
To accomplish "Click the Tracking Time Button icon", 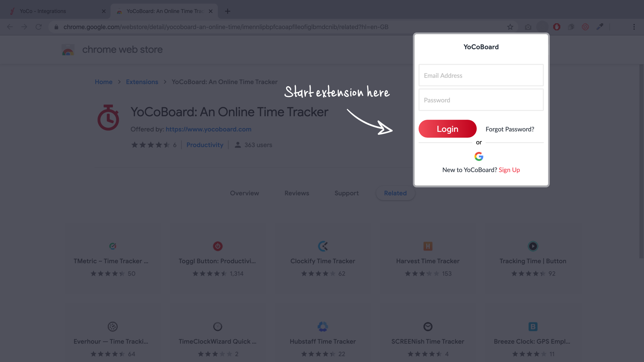I will click(x=533, y=246).
